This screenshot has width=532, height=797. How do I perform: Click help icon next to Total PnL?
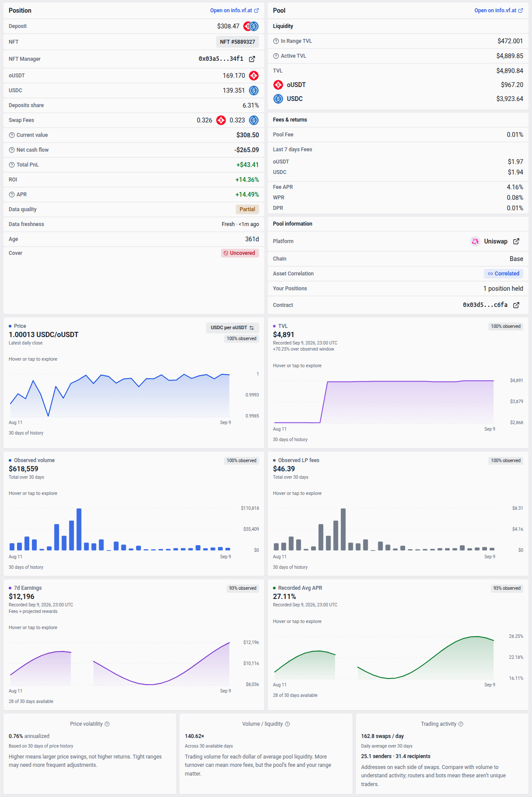point(12,165)
